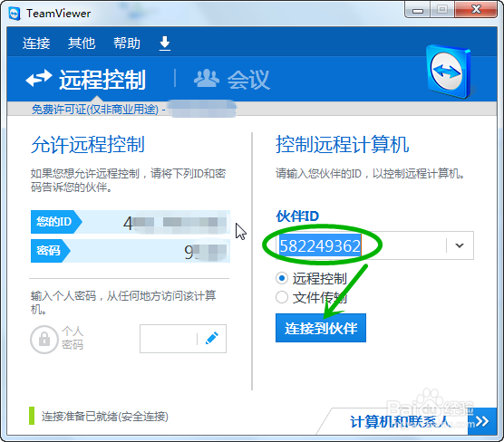The height and width of the screenshot is (442, 504).
Task: Click the green connection status indicator
Action: coord(32,416)
